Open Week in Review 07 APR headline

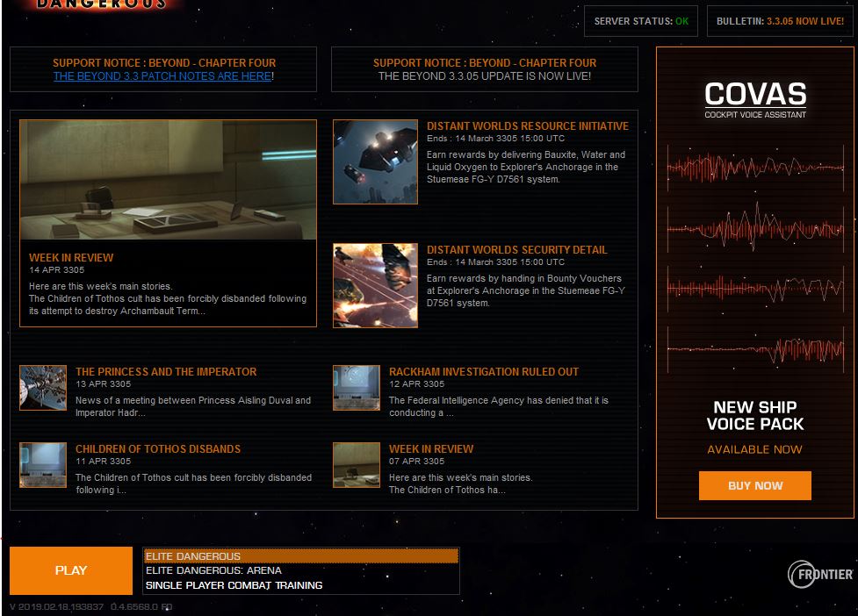click(431, 448)
